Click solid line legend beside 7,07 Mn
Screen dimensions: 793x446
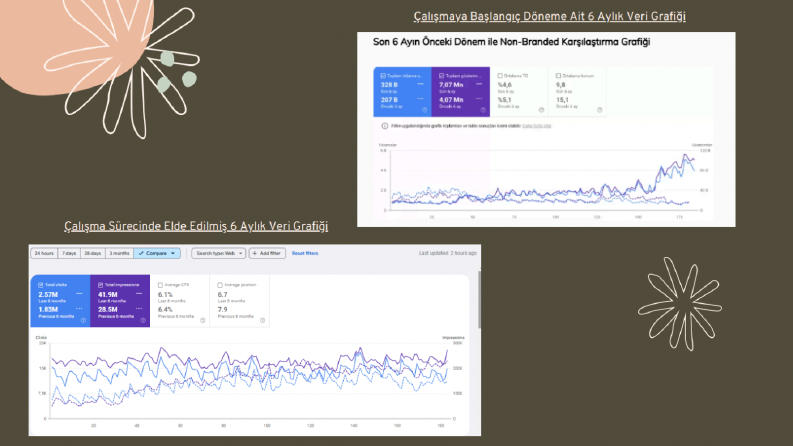(479, 84)
